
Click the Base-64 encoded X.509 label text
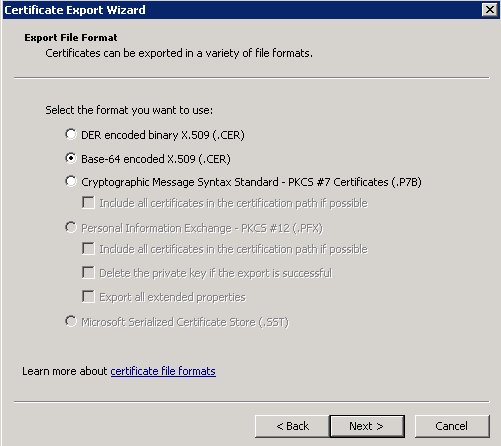[156, 159]
